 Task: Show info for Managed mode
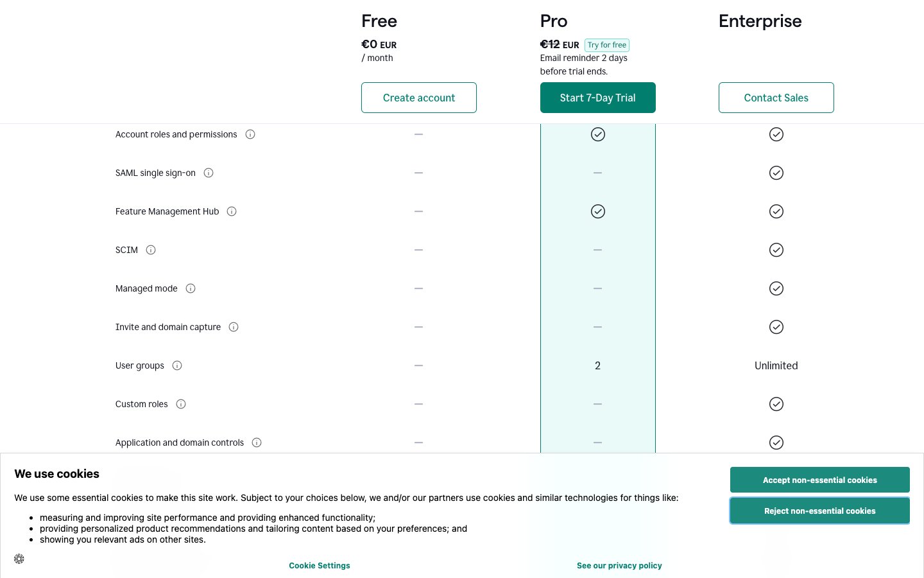coord(191,288)
